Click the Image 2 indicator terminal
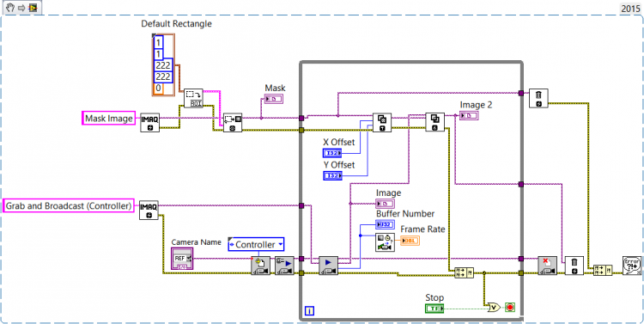The height and width of the screenshot is (324, 644). coord(469,115)
